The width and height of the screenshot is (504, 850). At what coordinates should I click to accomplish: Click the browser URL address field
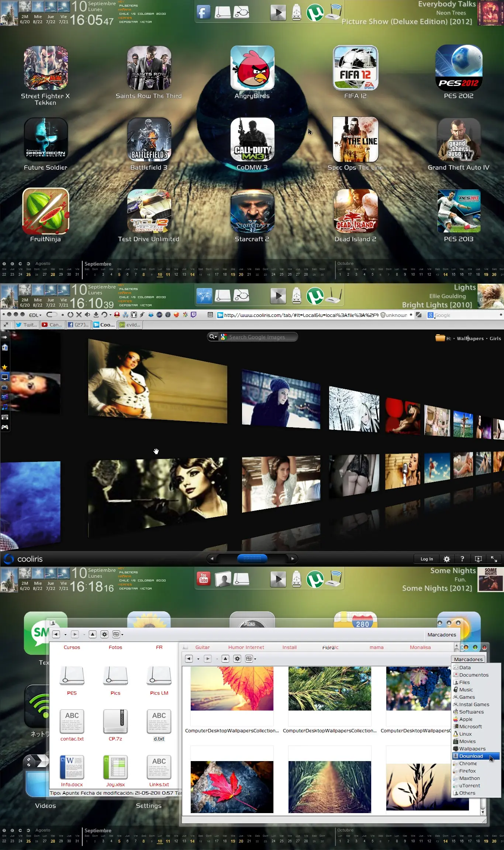pos(301,315)
